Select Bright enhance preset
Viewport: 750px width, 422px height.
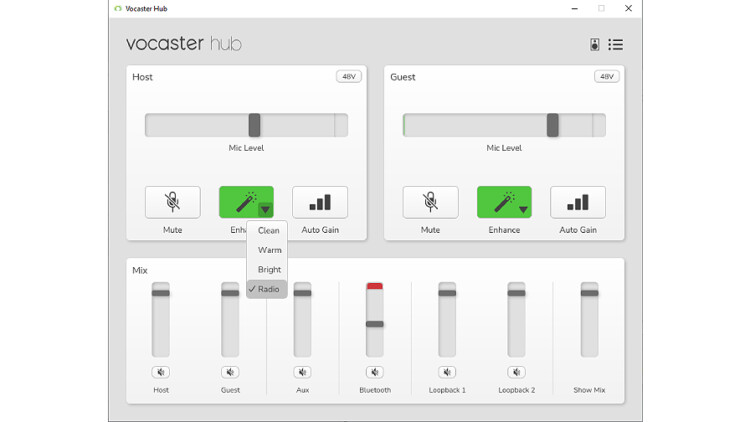(267, 270)
